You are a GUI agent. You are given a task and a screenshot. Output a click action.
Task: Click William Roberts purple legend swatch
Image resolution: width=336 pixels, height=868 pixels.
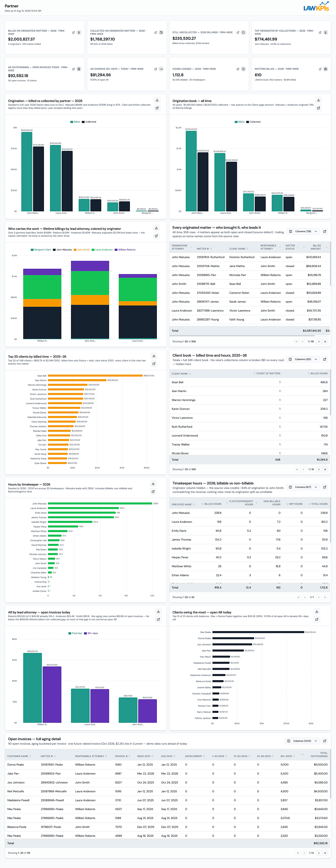click(116, 250)
